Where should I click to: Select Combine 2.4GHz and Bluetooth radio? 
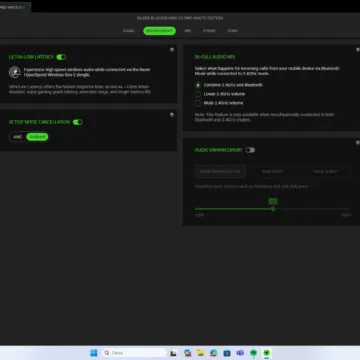pyautogui.click(x=198, y=85)
